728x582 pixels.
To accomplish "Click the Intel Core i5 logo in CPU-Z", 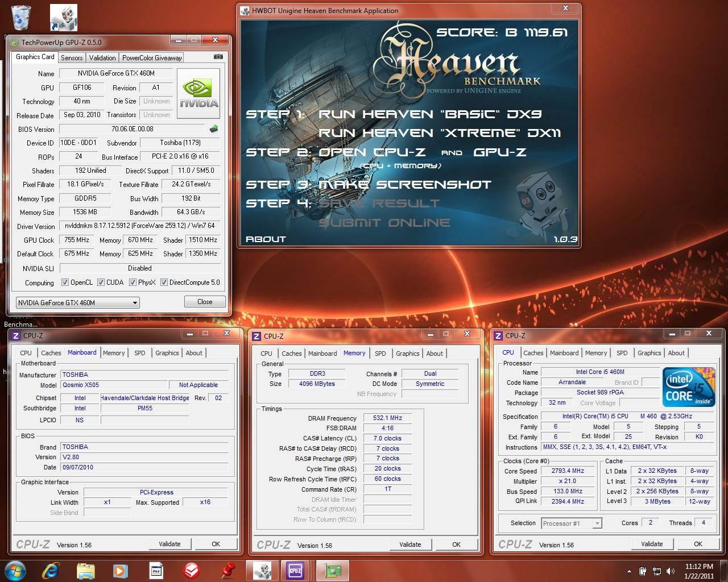I will click(689, 386).
